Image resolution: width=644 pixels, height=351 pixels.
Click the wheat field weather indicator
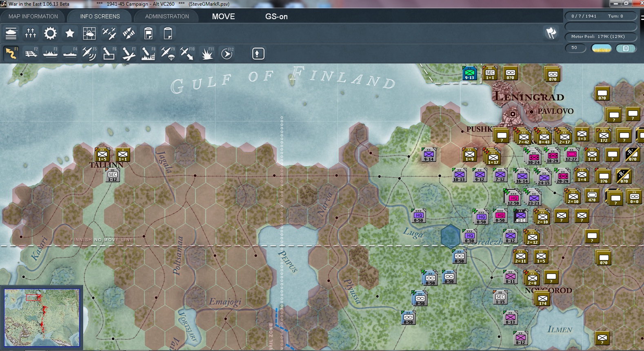tap(601, 48)
